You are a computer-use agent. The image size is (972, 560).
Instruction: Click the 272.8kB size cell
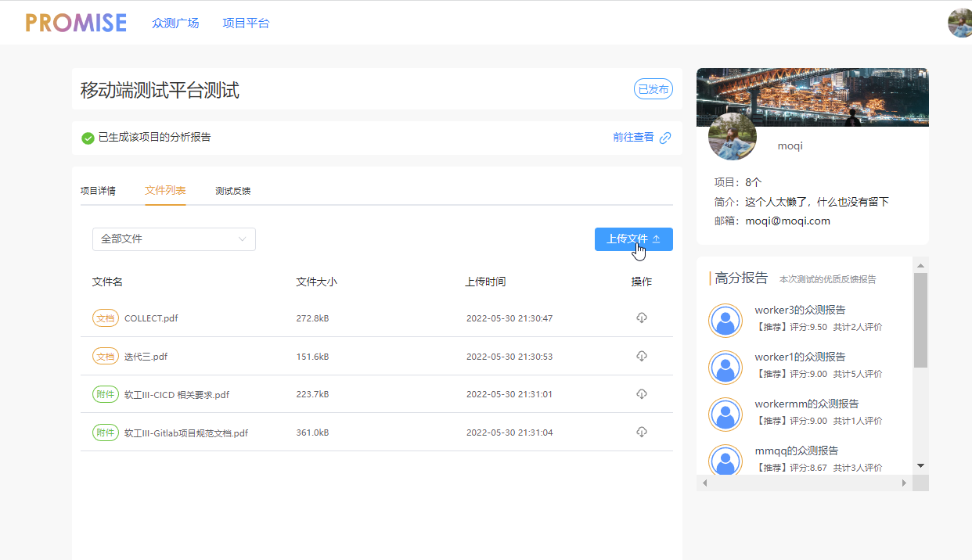[312, 318]
